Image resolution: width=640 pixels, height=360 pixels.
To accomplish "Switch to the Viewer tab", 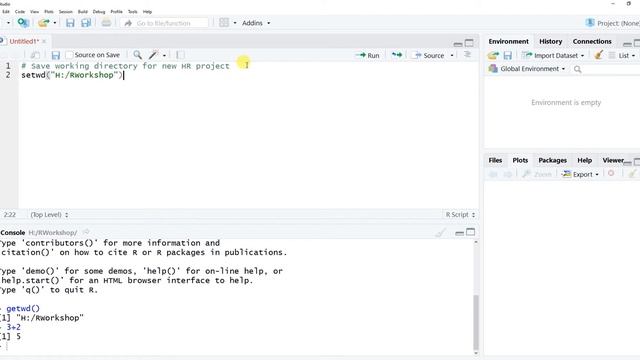I will 612,160.
